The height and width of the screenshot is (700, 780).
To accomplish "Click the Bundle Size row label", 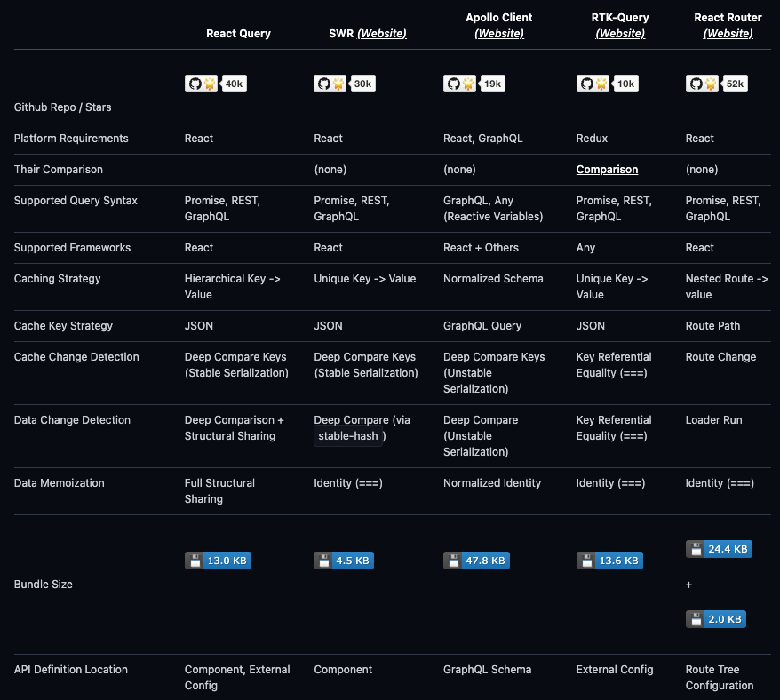I will pyautogui.click(x=44, y=585).
